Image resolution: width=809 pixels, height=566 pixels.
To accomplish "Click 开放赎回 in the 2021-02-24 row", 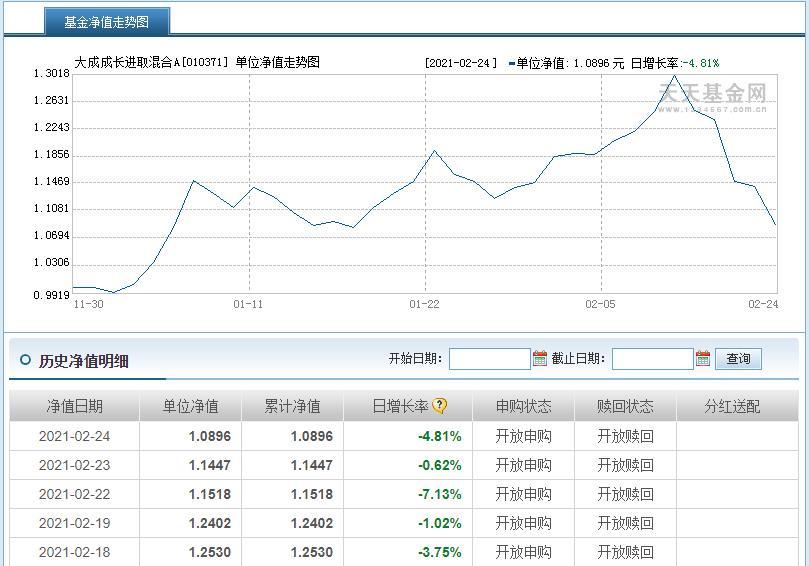I will pyautogui.click(x=625, y=436).
